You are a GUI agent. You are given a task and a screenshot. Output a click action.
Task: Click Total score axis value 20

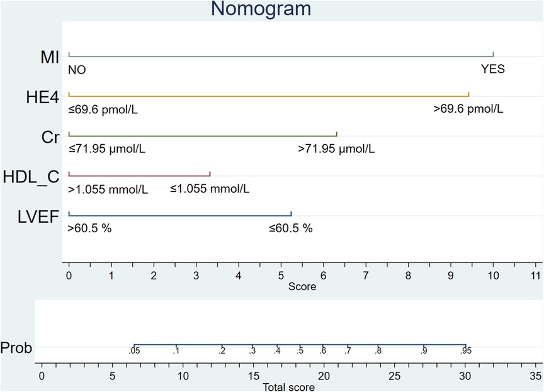click(x=324, y=376)
